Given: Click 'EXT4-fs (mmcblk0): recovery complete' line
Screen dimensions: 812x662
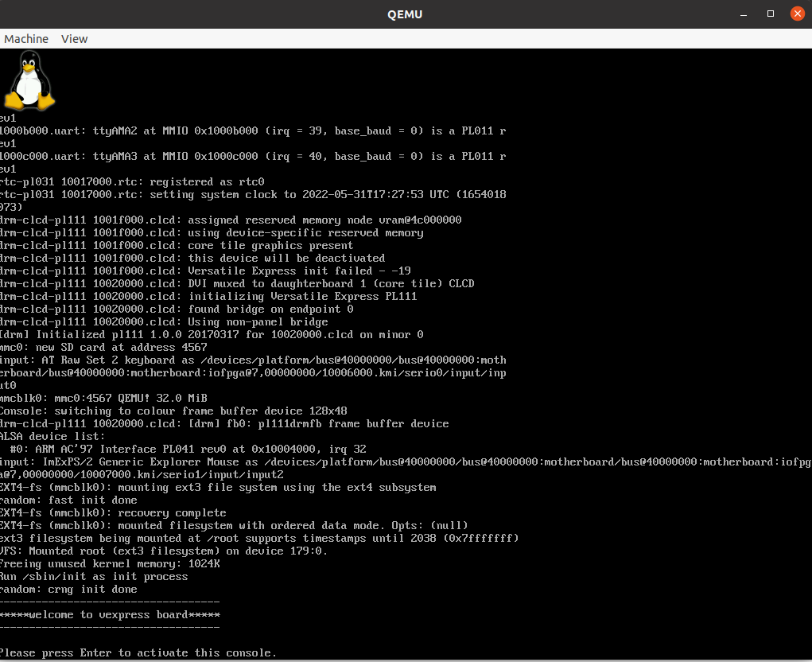Looking at the screenshot, I should tap(113, 513).
